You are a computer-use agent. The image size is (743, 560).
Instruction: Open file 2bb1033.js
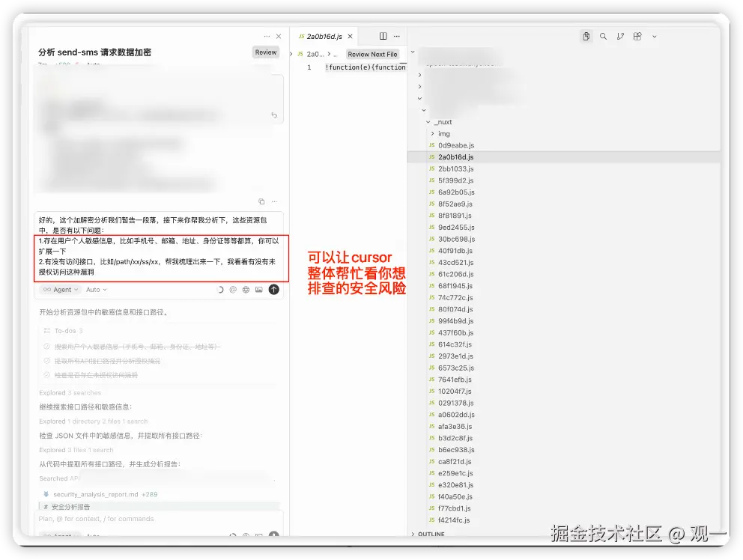456,168
